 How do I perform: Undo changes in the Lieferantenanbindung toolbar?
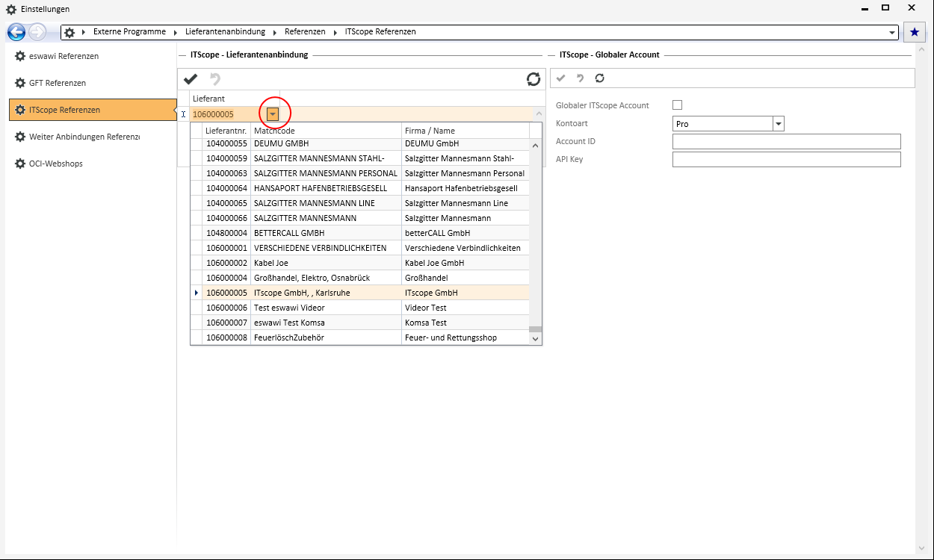(215, 78)
